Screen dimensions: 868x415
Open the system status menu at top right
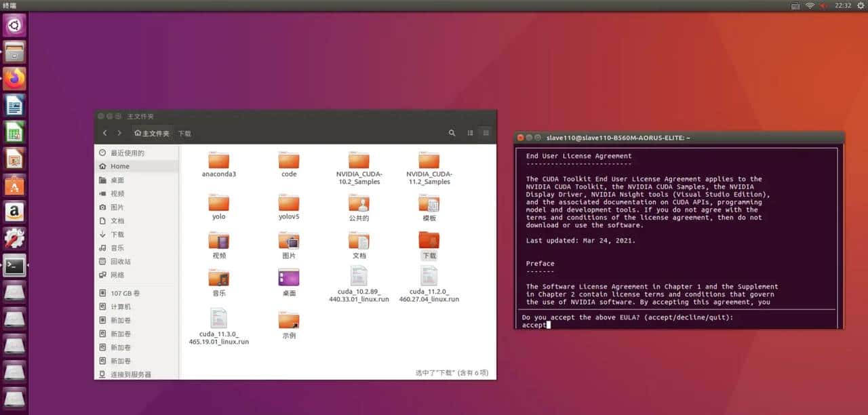(x=859, y=5)
